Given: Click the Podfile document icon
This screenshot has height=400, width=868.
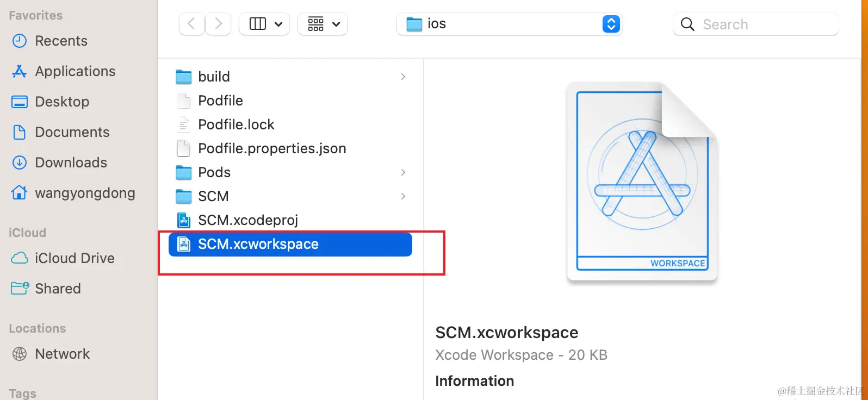Looking at the screenshot, I should (x=184, y=101).
